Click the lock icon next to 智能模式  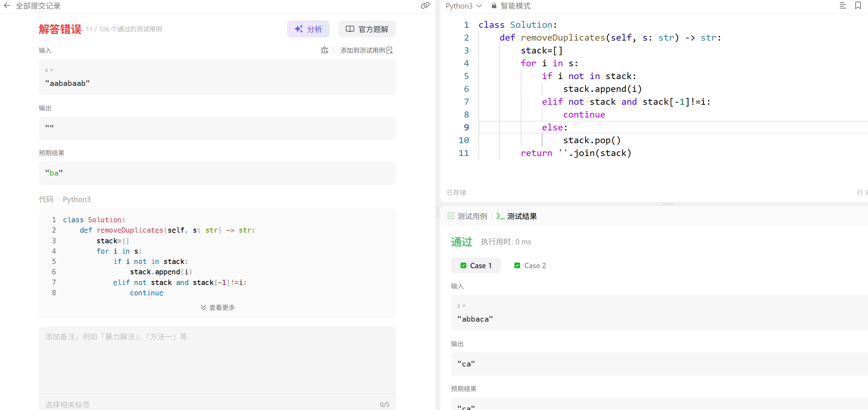(494, 6)
